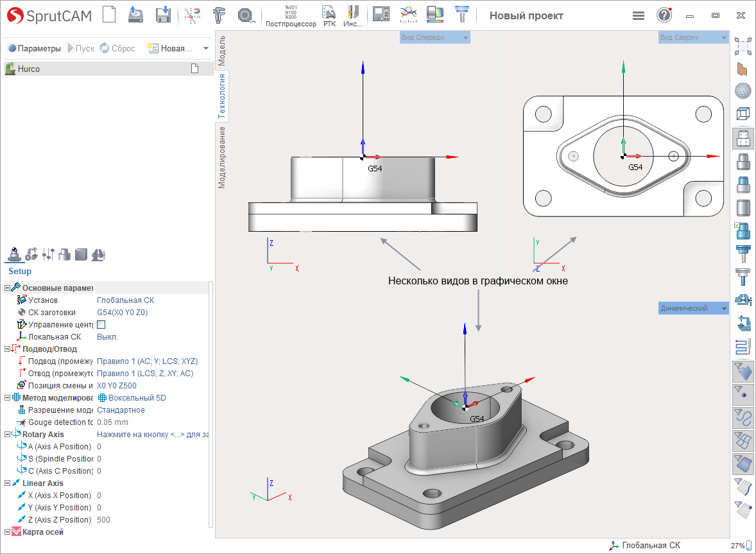This screenshot has width=756, height=554.
Task: Toggle the solid face selection filter
Action: 743,463
